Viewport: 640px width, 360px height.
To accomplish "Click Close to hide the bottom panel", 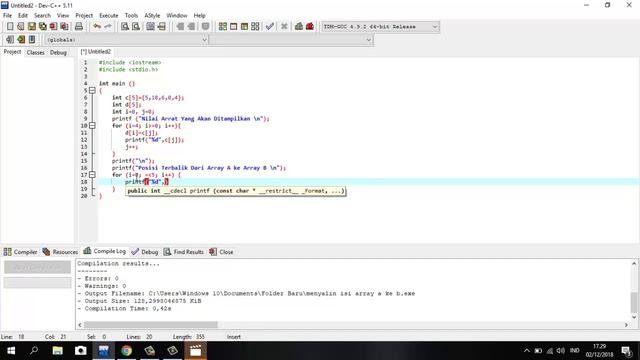I will click(x=221, y=252).
